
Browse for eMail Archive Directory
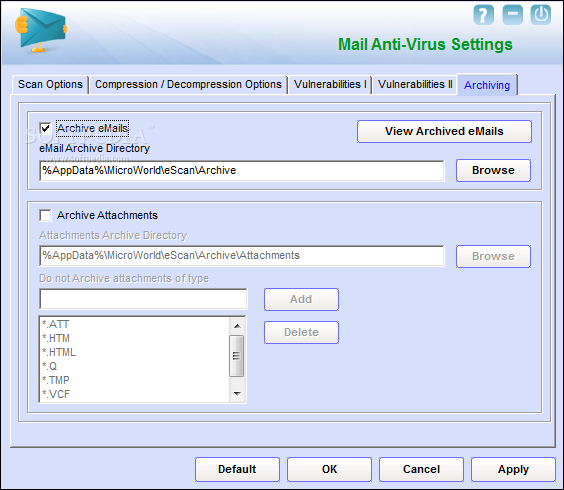point(493,170)
